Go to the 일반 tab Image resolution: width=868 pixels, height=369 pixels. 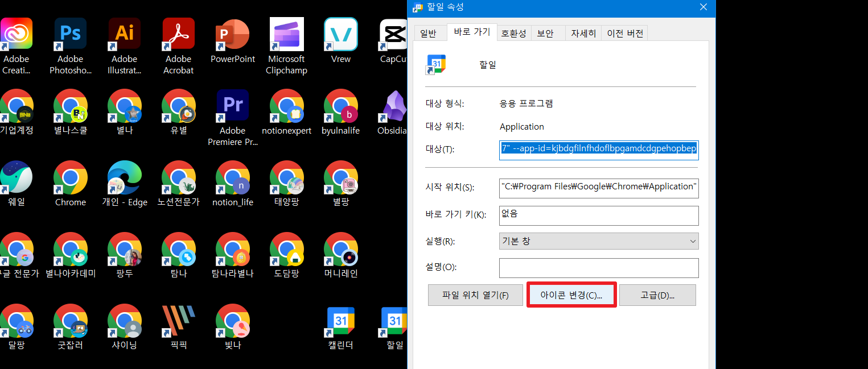[x=430, y=33]
